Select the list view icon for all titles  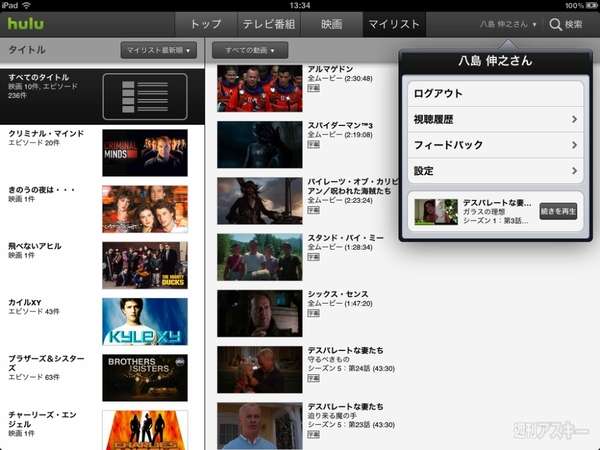145,96
